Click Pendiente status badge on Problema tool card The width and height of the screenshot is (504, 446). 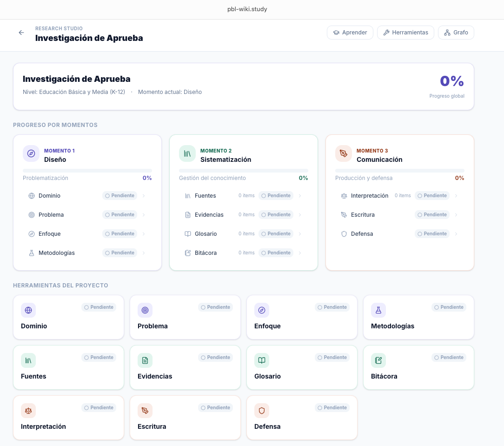pyautogui.click(x=215, y=307)
